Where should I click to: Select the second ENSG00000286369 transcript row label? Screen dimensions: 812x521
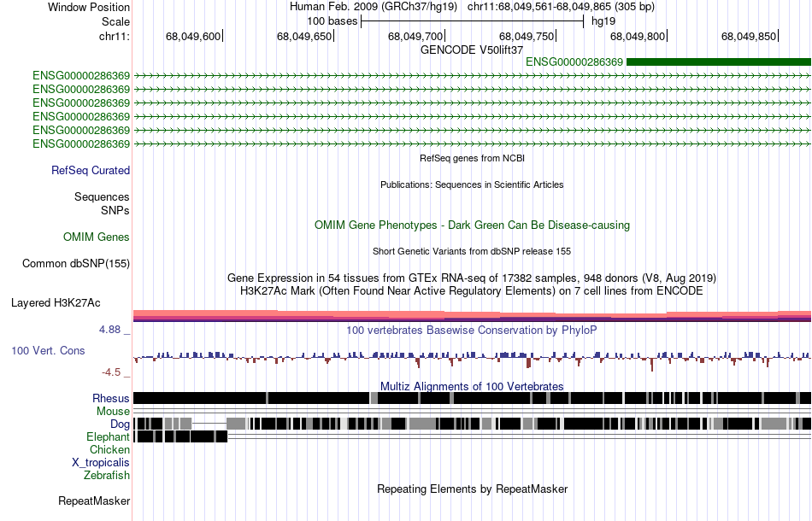pyautogui.click(x=81, y=90)
